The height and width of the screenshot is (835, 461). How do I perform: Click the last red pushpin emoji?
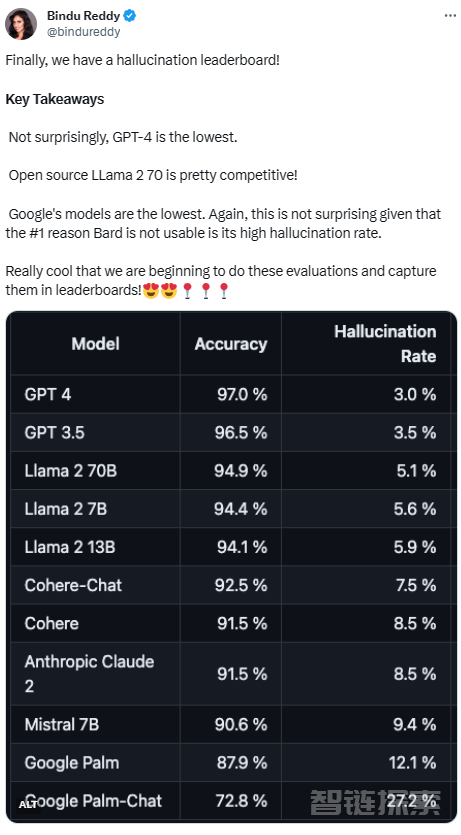coord(224,290)
